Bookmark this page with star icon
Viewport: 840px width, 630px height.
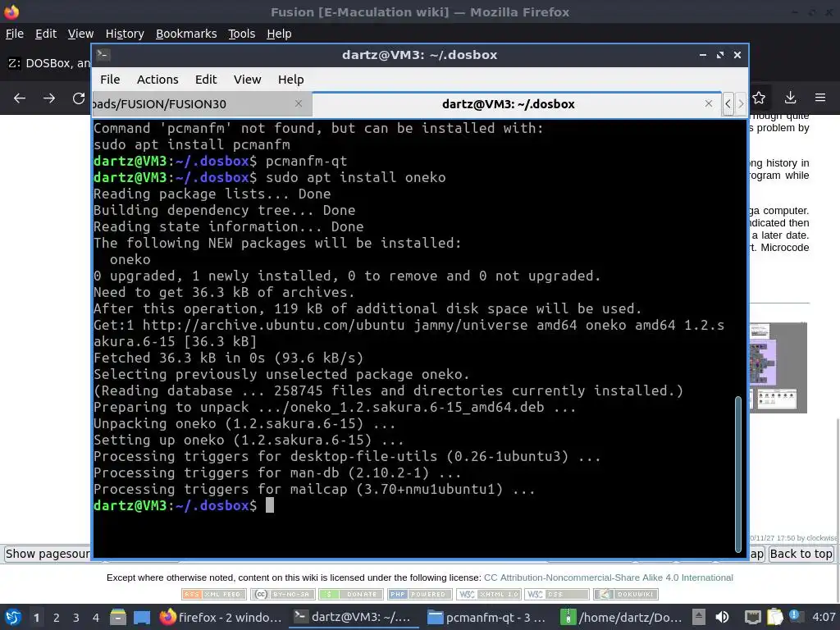(x=759, y=98)
